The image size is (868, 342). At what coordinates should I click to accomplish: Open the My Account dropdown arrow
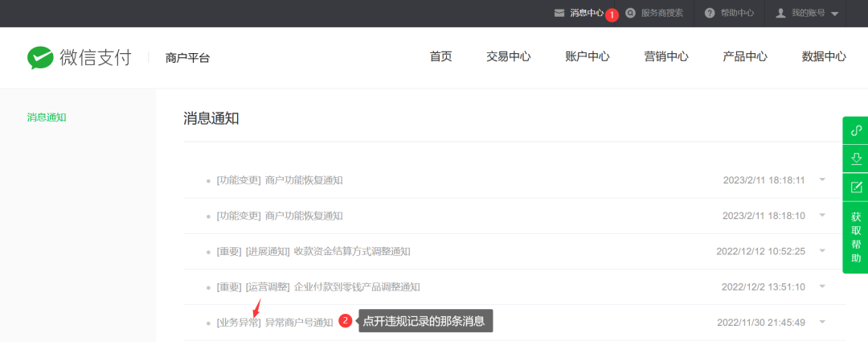835,14
